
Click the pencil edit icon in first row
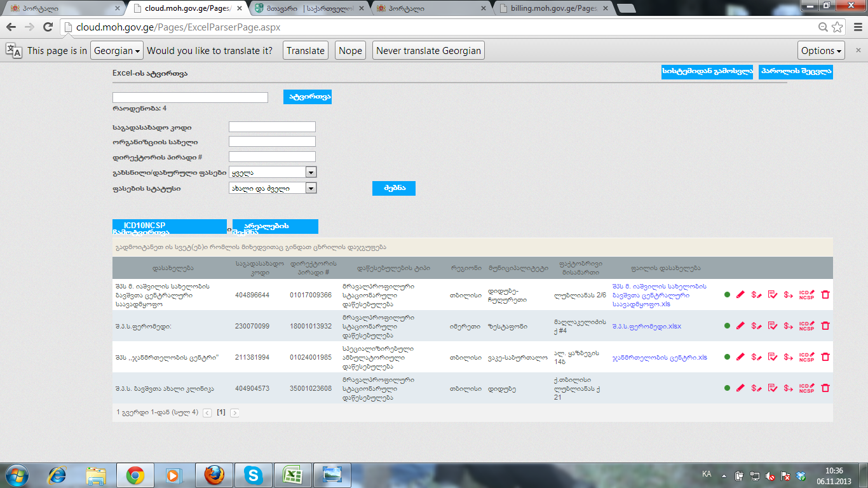pos(740,295)
